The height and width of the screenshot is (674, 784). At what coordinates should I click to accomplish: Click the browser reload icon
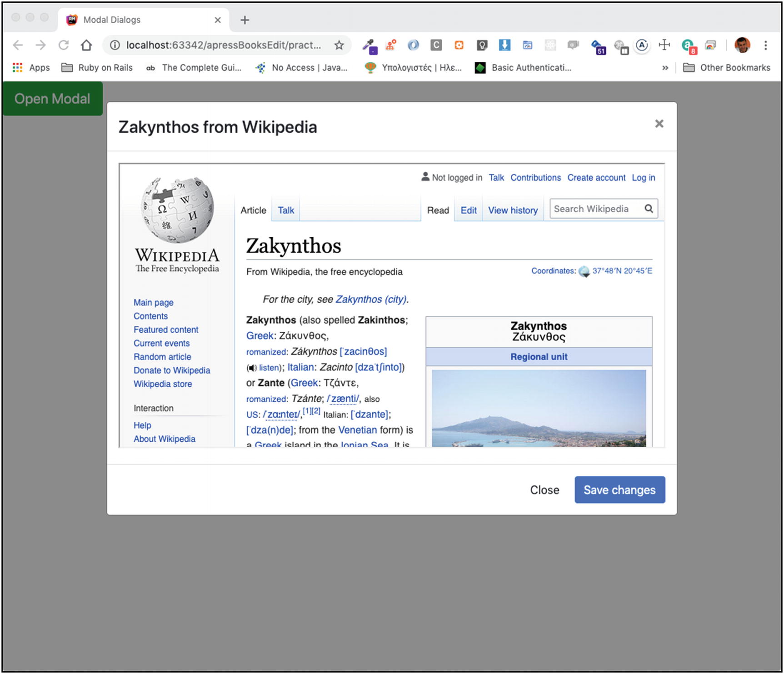(64, 45)
